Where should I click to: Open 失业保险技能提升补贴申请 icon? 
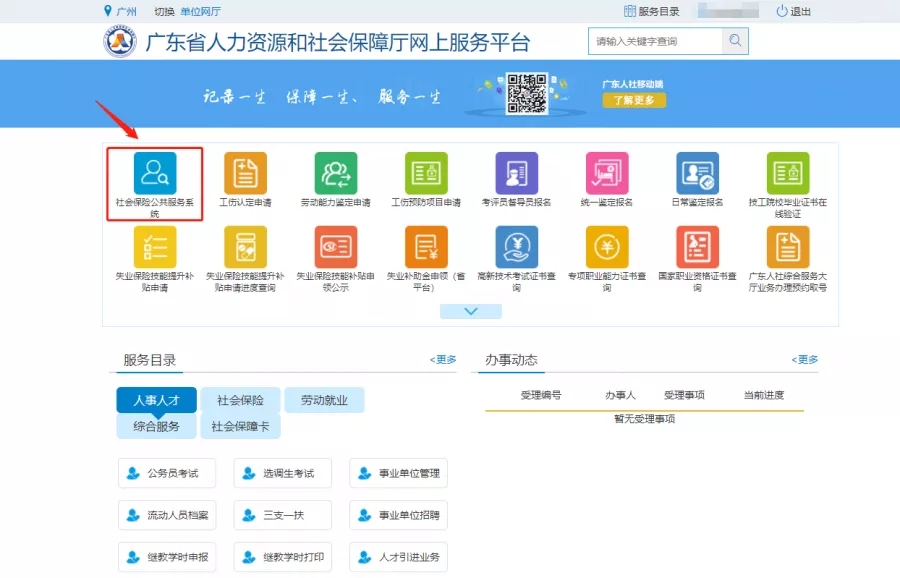pyautogui.click(x=155, y=247)
